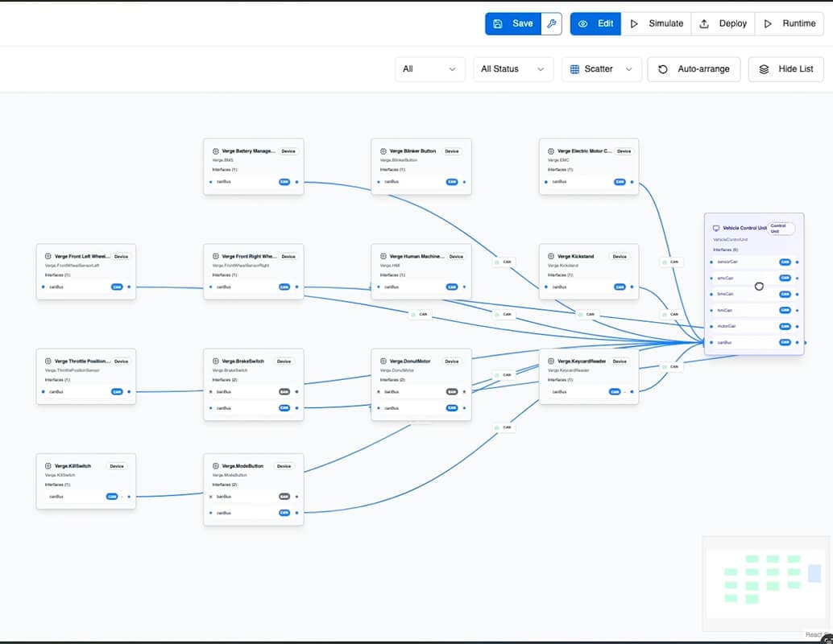Image resolution: width=833 pixels, height=644 pixels.
Task: Switch to Simulate mode tab
Action: tap(657, 24)
